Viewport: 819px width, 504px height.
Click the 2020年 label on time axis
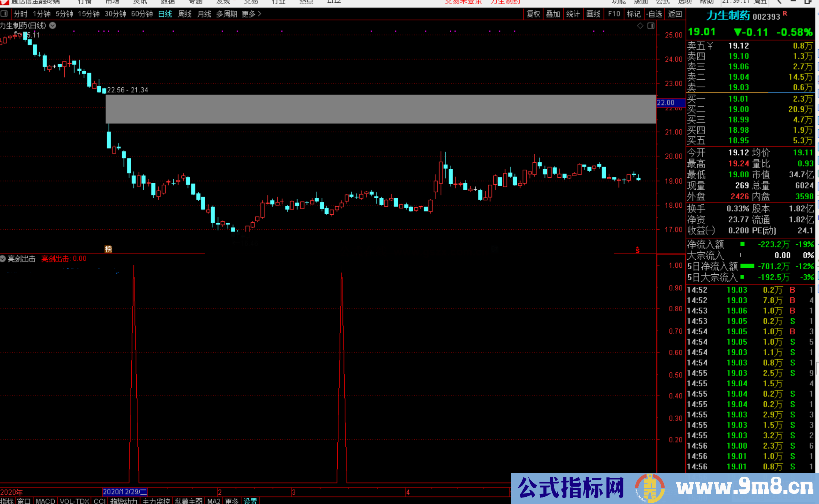[x=12, y=492]
